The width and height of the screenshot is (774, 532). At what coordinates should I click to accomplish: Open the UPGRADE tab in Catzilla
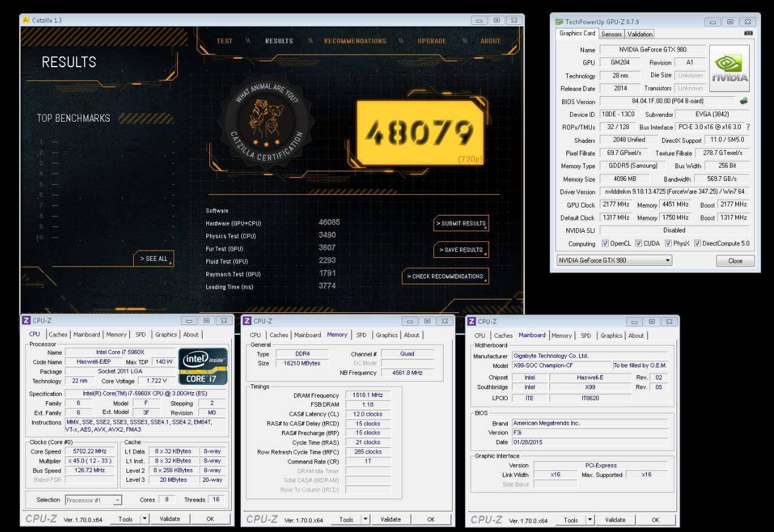click(432, 41)
